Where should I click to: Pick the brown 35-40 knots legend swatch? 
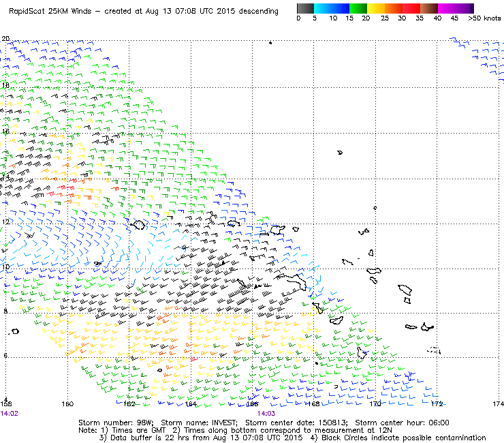pos(429,8)
